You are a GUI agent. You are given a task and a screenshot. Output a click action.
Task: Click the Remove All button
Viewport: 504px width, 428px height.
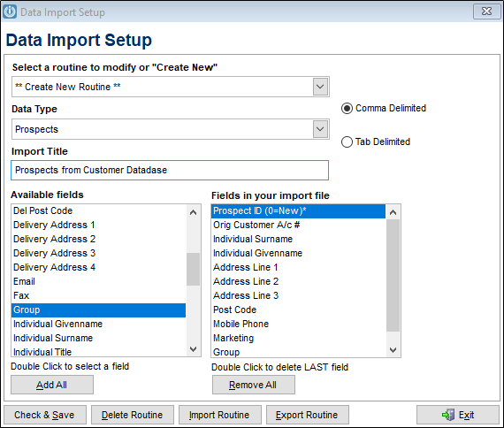point(253,385)
